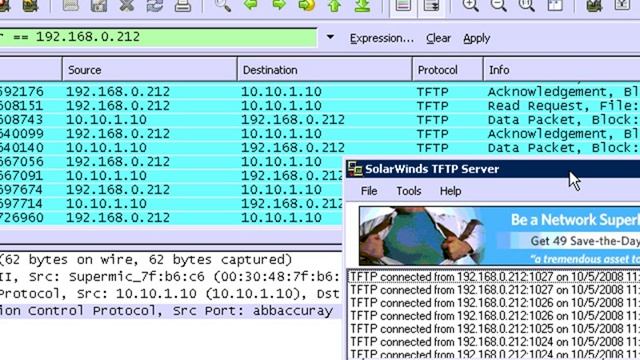
Task: Select the packet row with time 667091
Action: pyautogui.click(x=171, y=176)
